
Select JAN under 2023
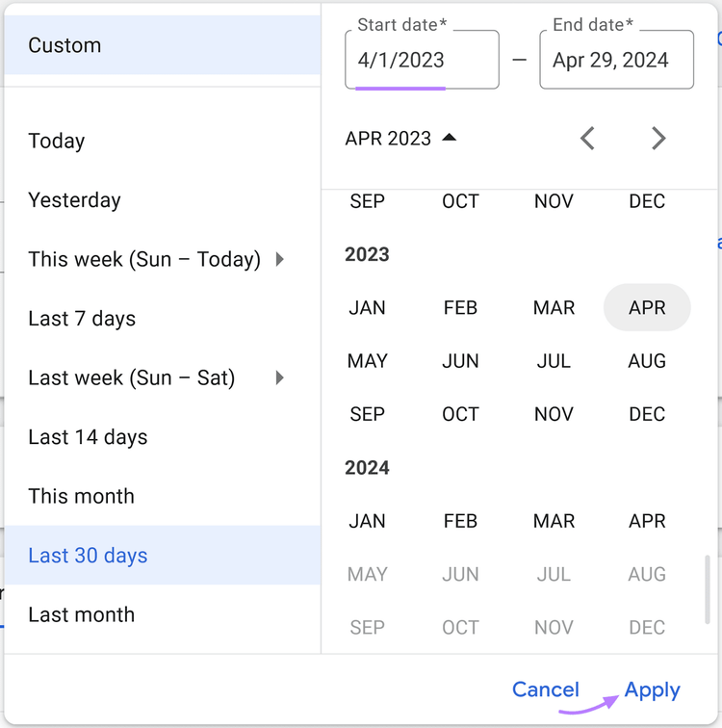(x=367, y=307)
